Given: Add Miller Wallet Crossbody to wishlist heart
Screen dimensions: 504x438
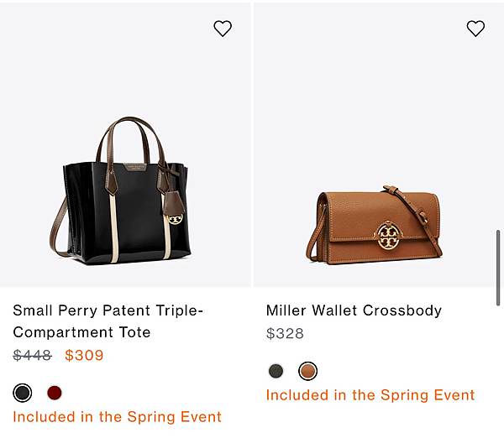Looking at the screenshot, I should tap(475, 29).
